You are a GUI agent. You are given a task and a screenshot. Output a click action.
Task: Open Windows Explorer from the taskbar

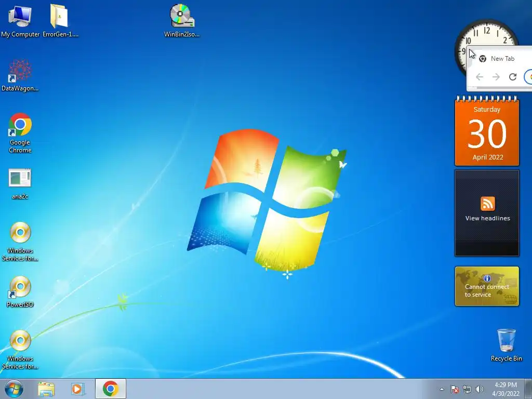pyautogui.click(x=46, y=389)
